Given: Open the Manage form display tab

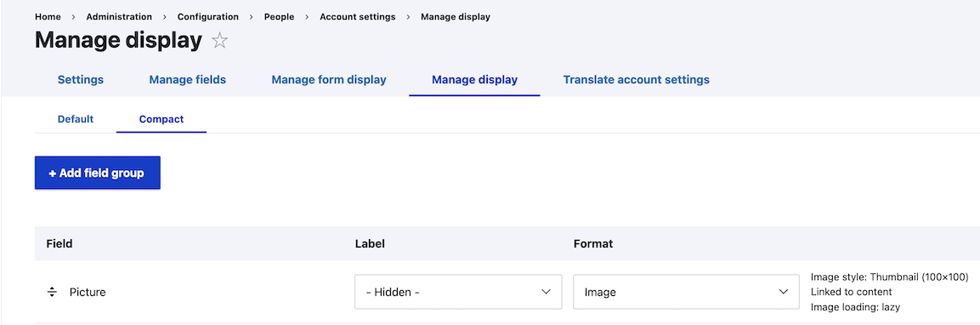Looking at the screenshot, I should click(x=329, y=80).
